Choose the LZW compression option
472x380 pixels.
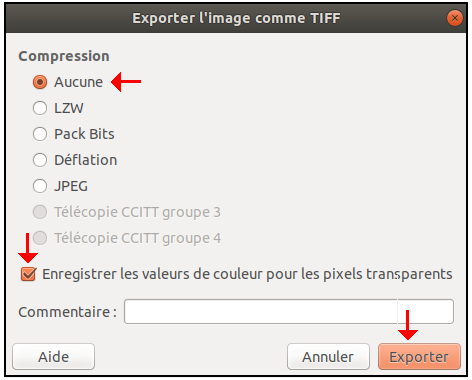click(x=40, y=108)
